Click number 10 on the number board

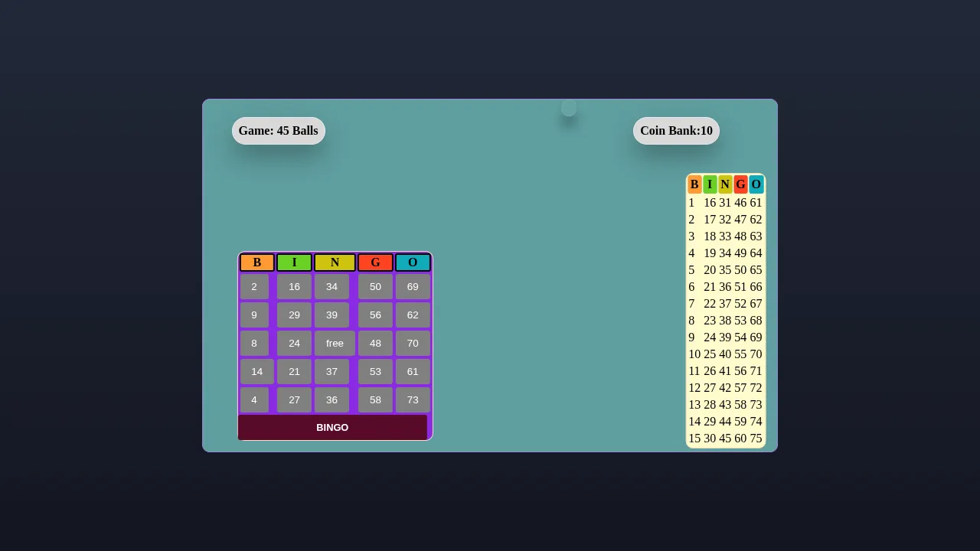694,354
